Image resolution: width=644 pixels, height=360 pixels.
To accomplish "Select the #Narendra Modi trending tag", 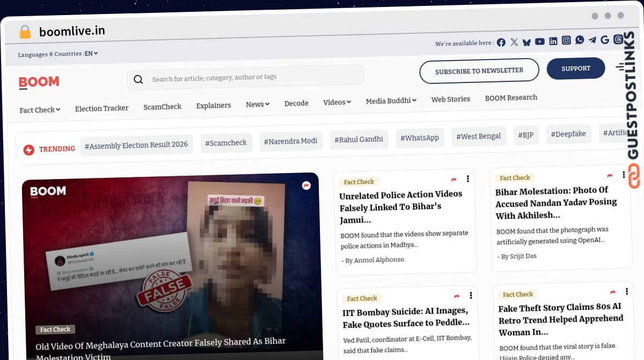I will [291, 141].
